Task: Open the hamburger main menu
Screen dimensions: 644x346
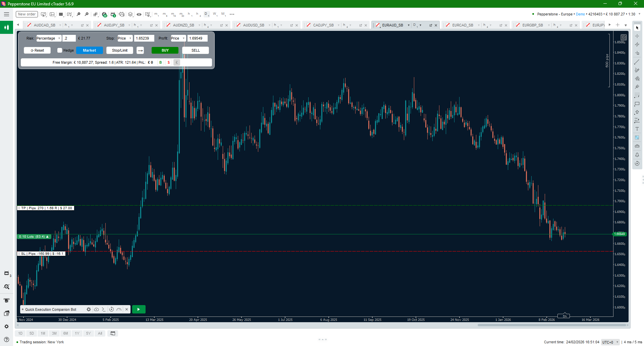Action: click(x=6, y=14)
